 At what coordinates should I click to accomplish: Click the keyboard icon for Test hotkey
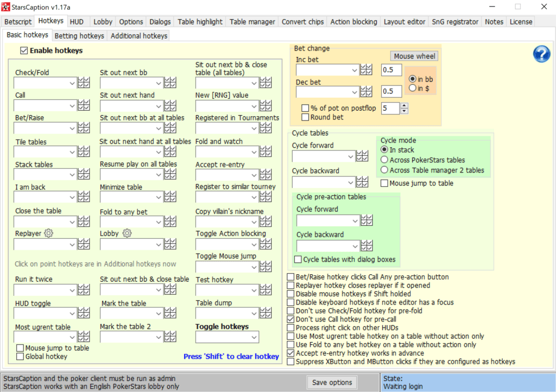point(266,290)
